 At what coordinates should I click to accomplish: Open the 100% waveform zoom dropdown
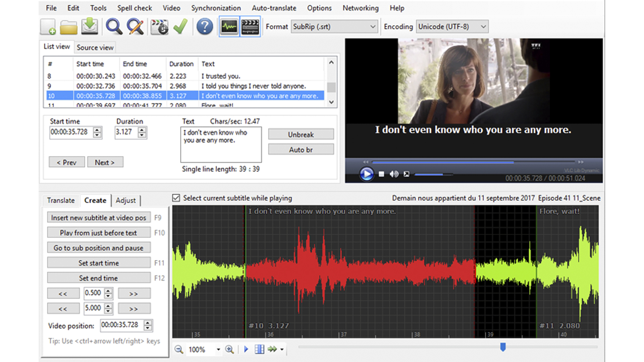(218, 350)
